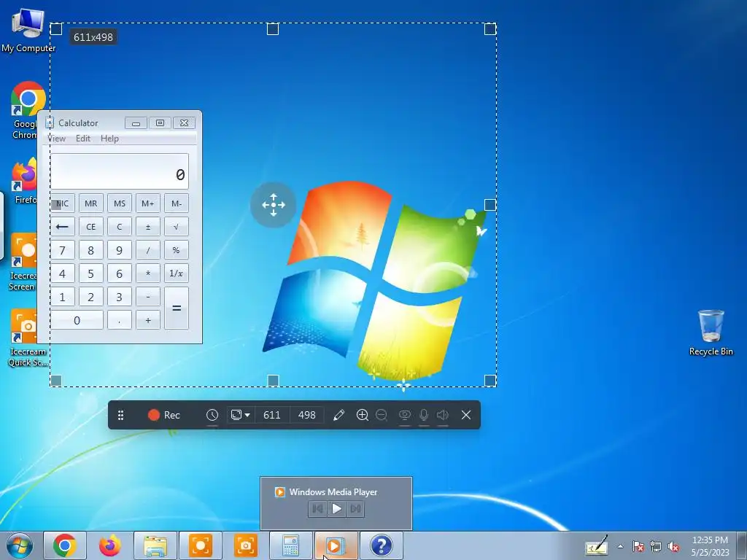Click Windows Media Player taskbar icon
747x560 pixels.
tap(336, 545)
